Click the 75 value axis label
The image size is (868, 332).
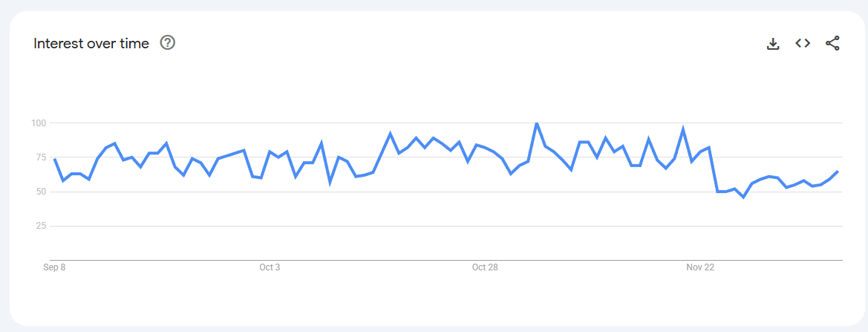coord(40,157)
